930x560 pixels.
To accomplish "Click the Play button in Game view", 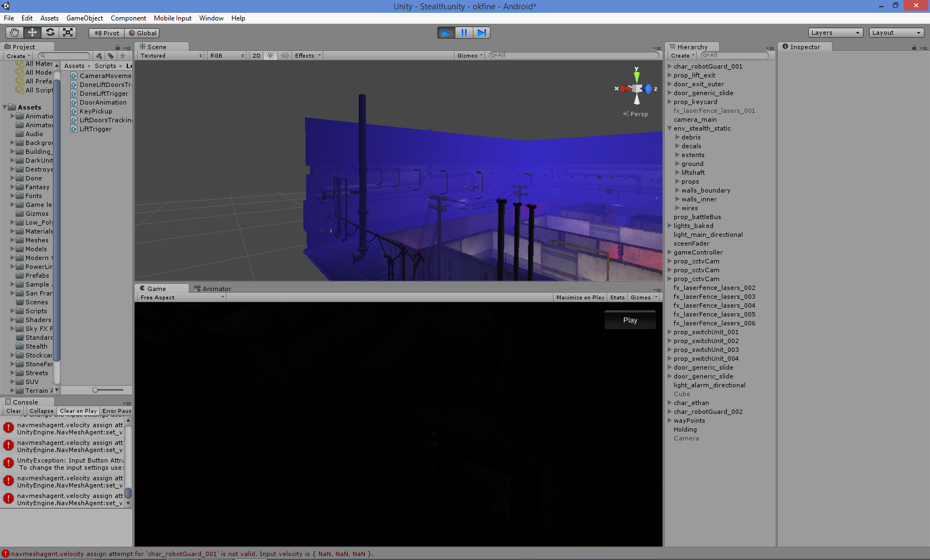I will pyautogui.click(x=630, y=320).
